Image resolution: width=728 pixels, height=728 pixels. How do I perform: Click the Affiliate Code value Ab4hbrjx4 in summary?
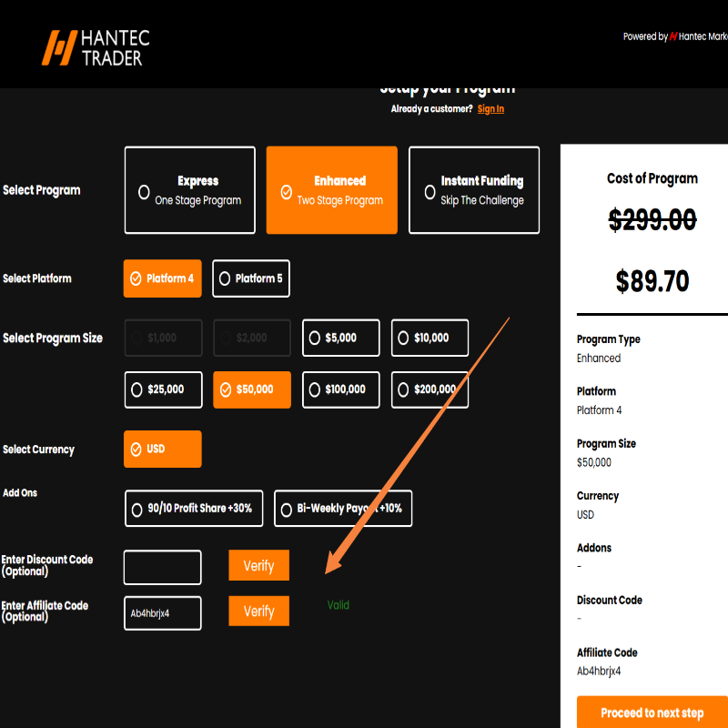coord(599,672)
